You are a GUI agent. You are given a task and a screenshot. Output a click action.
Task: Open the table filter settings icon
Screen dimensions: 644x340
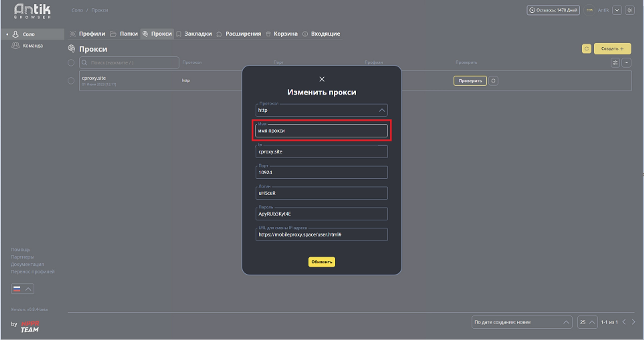click(615, 63)
